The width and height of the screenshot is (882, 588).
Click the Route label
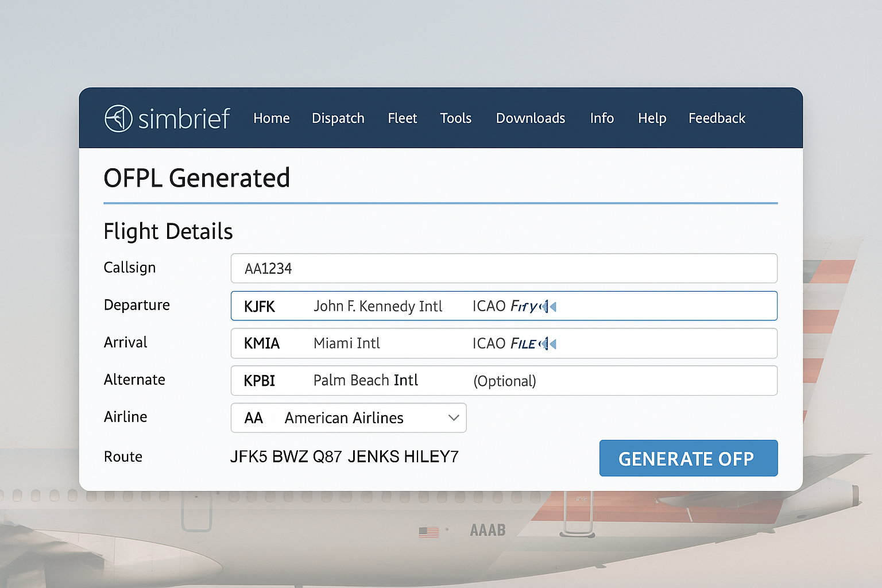click(123, 457)
